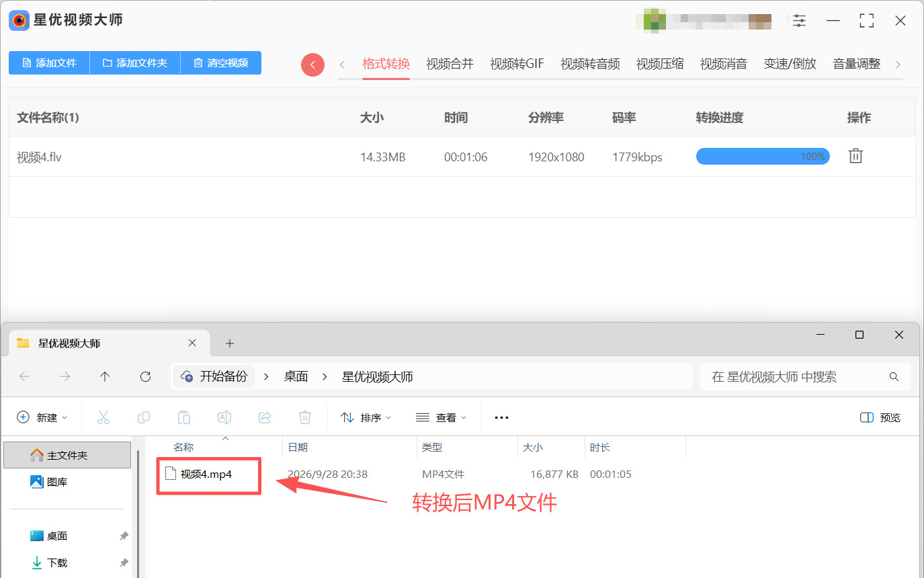Click the Explorer cut scissors icon

coord(103,417)
